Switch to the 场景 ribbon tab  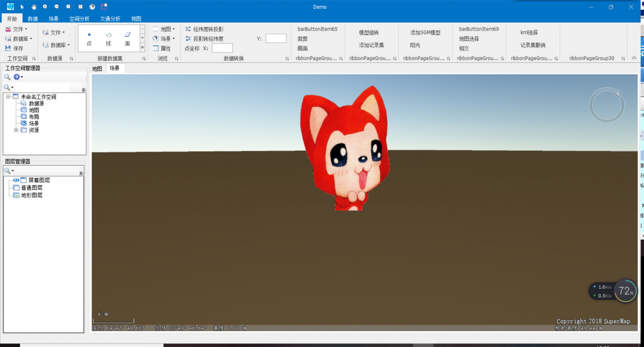pos(54,19)
